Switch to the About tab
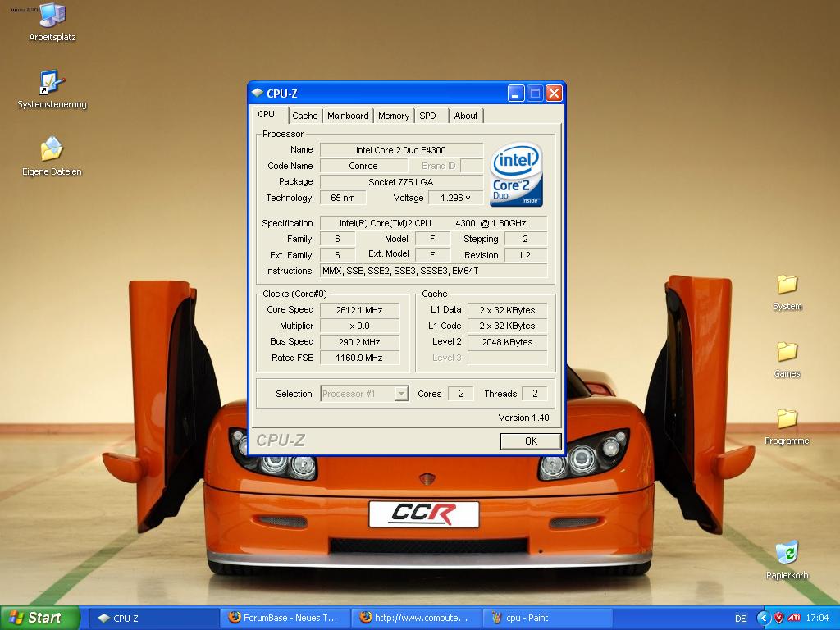This screenshot has width=840, height=630. pyautogui.click(x=466, y=116)
